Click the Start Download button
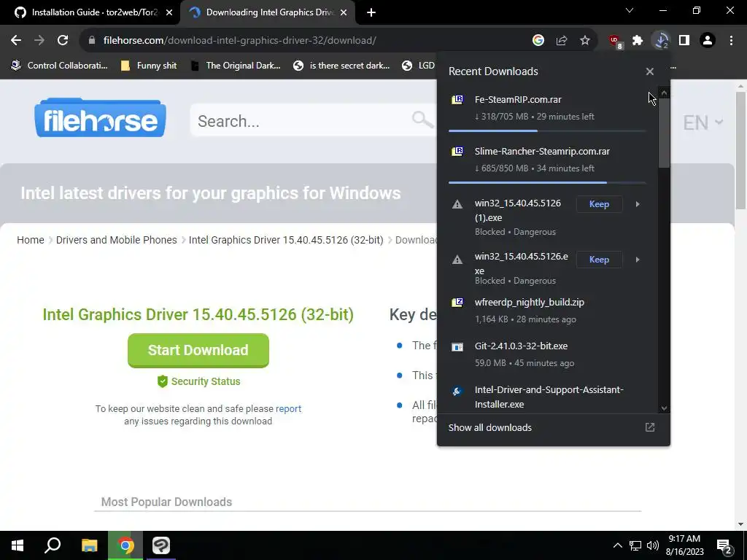The image size is (747, 560). [x=198, y=350]
